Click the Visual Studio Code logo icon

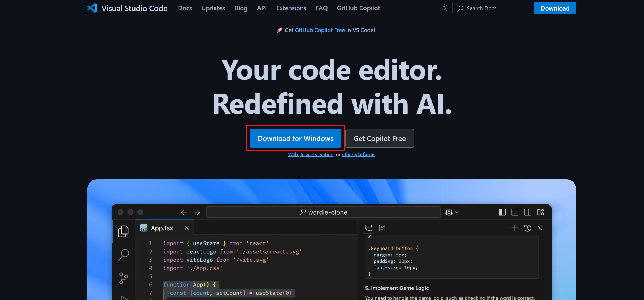coord(92,8)
